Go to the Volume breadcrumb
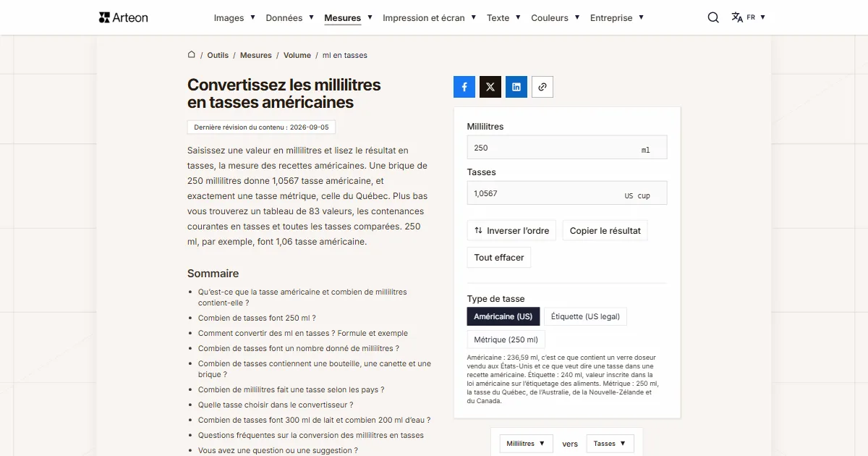The height and width of the screenshot is (456, 868). pos(297,55)
